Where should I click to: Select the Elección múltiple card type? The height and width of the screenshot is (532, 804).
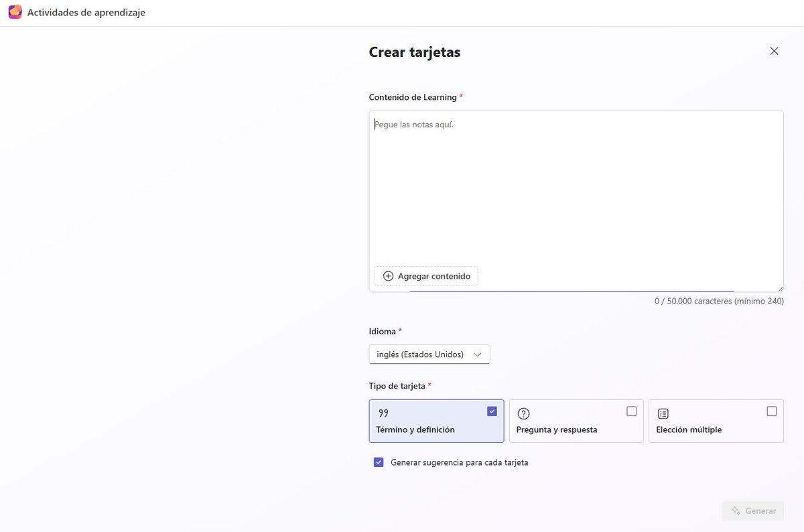(716, 421)
